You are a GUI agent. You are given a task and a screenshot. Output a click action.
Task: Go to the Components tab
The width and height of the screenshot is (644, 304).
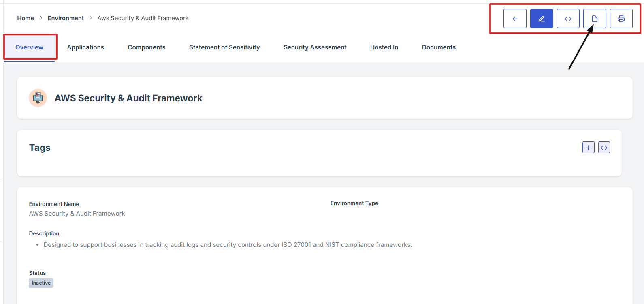[x=147, y=47]
